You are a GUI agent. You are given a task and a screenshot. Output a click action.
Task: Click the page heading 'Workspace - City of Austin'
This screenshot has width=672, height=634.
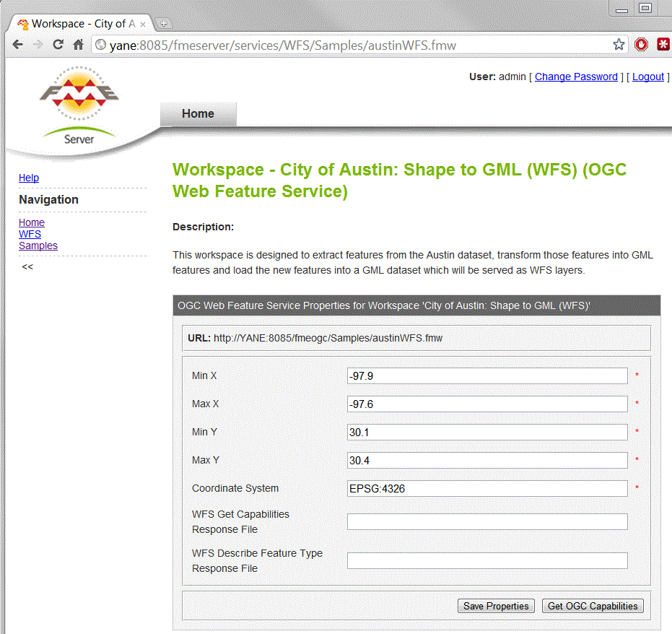coord(399,181)
